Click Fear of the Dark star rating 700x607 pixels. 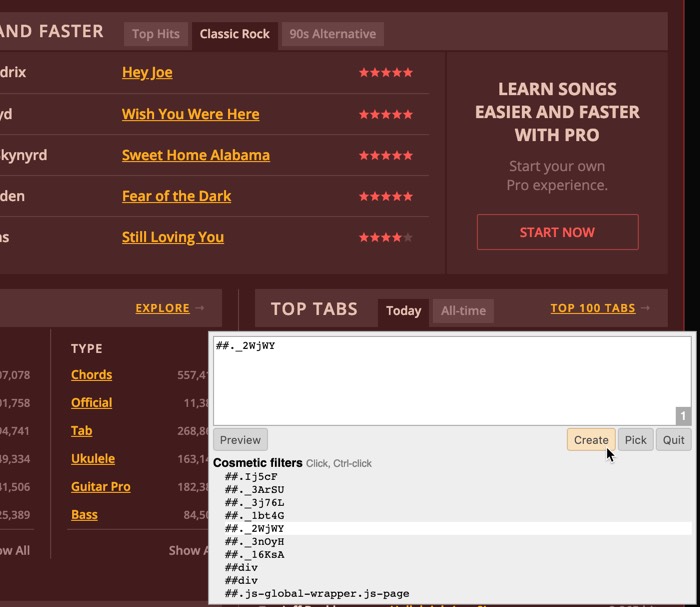(386, 196)
